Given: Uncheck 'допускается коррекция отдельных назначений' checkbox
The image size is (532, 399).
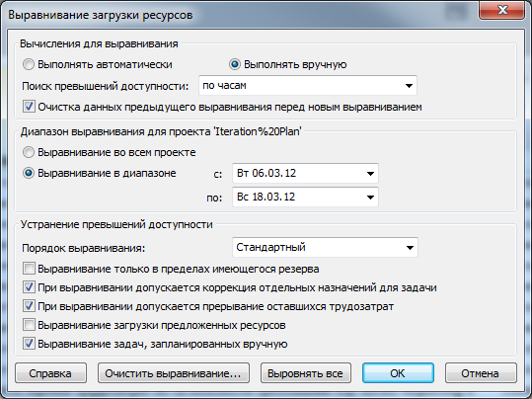Looking at the screenshot, I should (29, 287).
